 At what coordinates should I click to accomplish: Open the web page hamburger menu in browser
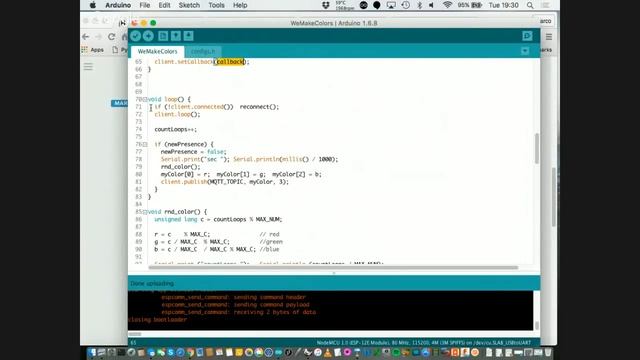click(88, 67)
